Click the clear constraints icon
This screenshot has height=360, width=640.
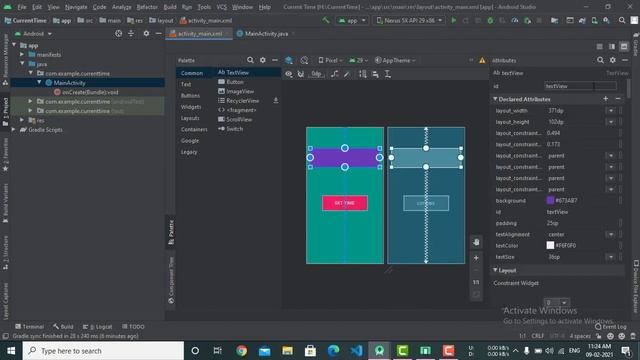335,74
